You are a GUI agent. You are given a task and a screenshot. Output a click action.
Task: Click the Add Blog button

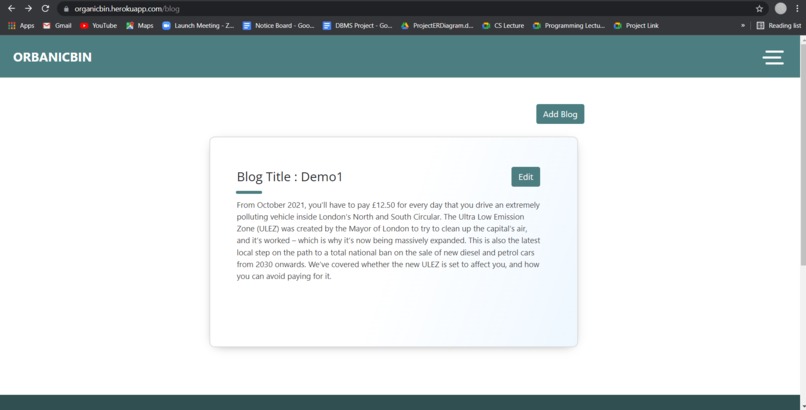pos(560,114)
